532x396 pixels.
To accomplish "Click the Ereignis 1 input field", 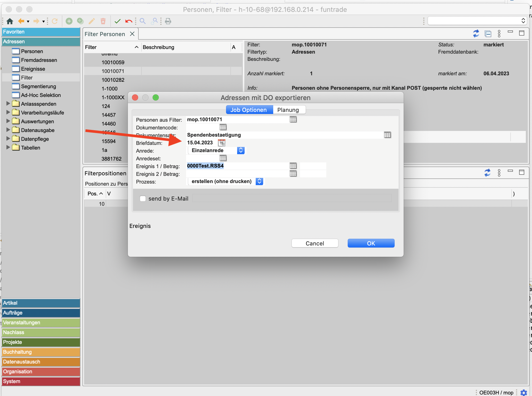I will [x=237, y=166].
